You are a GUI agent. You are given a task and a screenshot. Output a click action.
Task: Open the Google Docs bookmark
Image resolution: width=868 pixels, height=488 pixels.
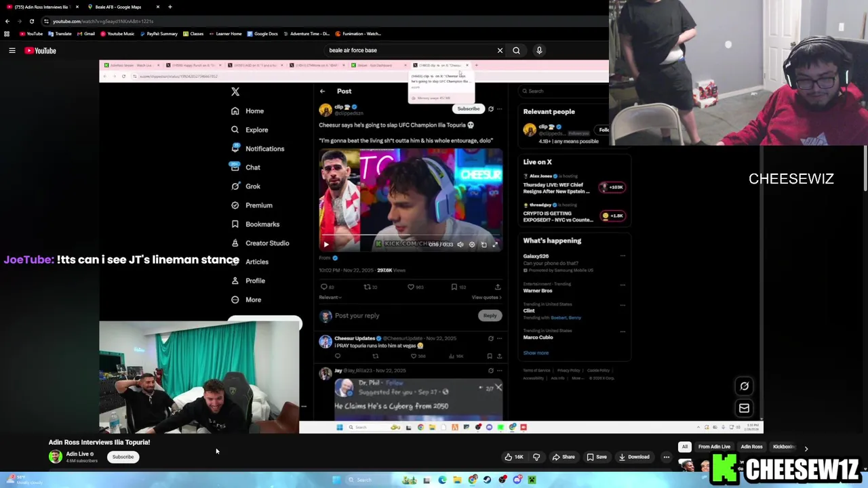[x=262, y=34]
